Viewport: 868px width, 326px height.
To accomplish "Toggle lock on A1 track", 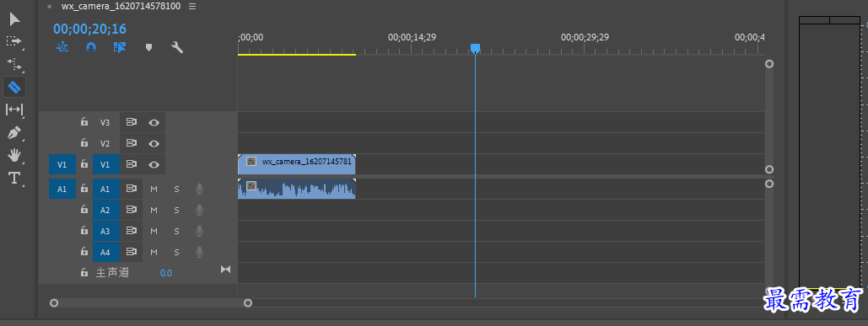I will (84, 189).
